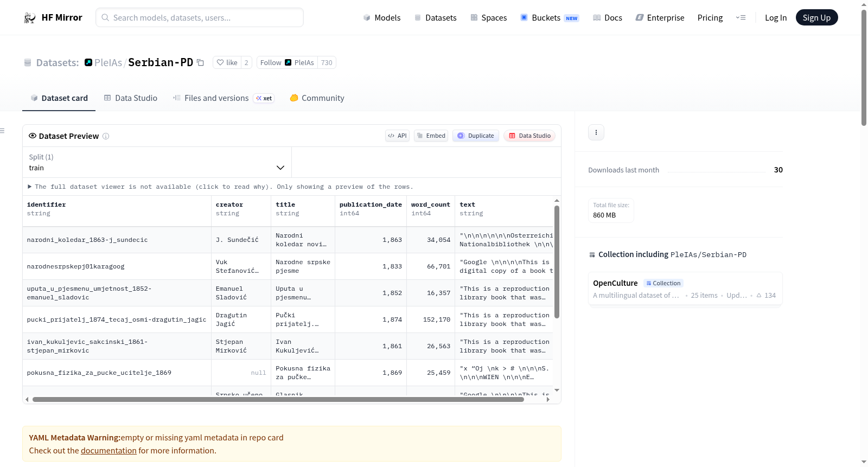Go to Models in the top navigation
The height and width of the screenshot is (467, 868).
(x=382, y=18)
